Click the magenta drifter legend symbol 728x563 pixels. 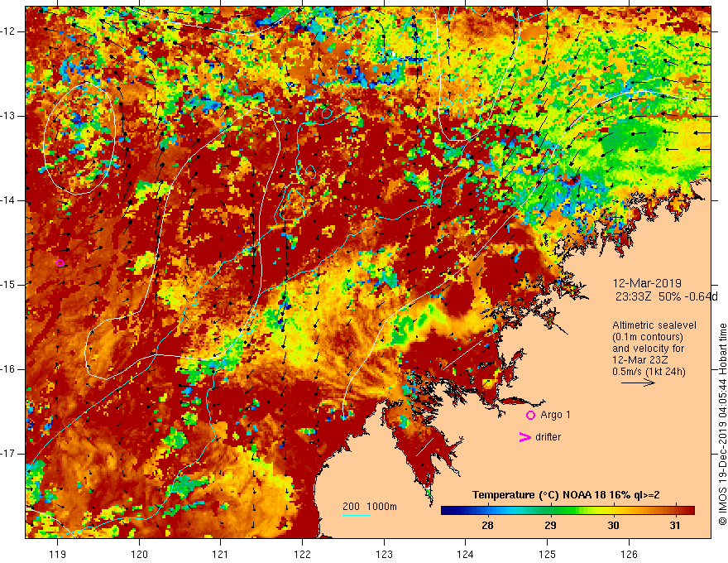(524, 437)
